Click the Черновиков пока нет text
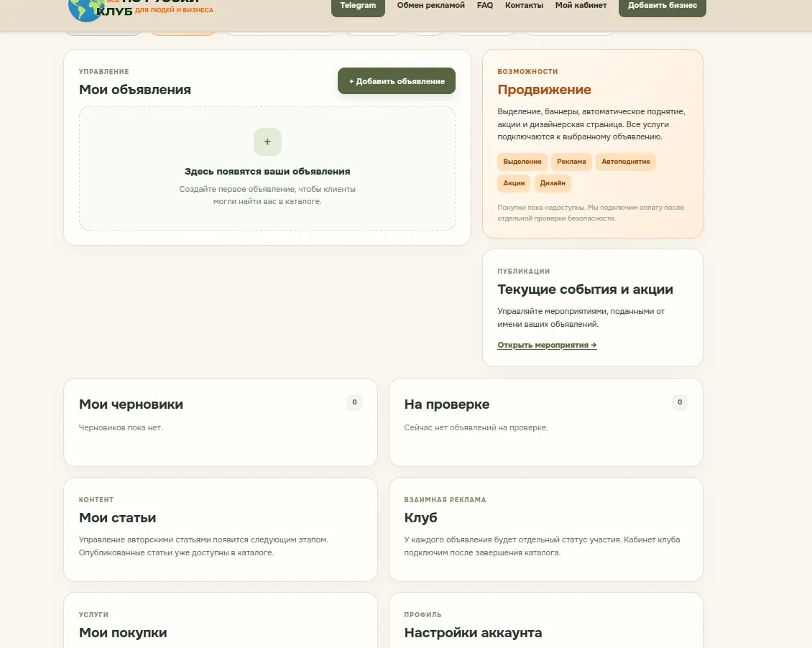The image size is (812, 648). 121,427
